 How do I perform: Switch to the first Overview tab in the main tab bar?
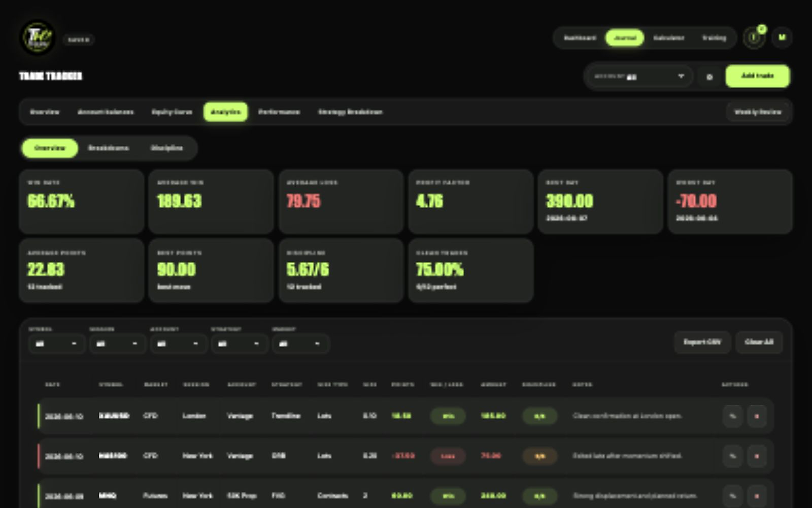45,112
